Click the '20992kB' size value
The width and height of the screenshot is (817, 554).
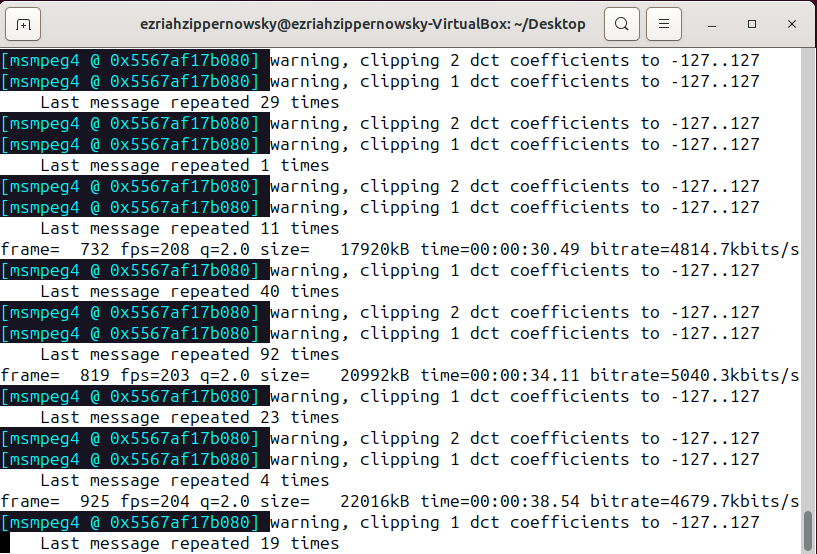pos(375,375)
